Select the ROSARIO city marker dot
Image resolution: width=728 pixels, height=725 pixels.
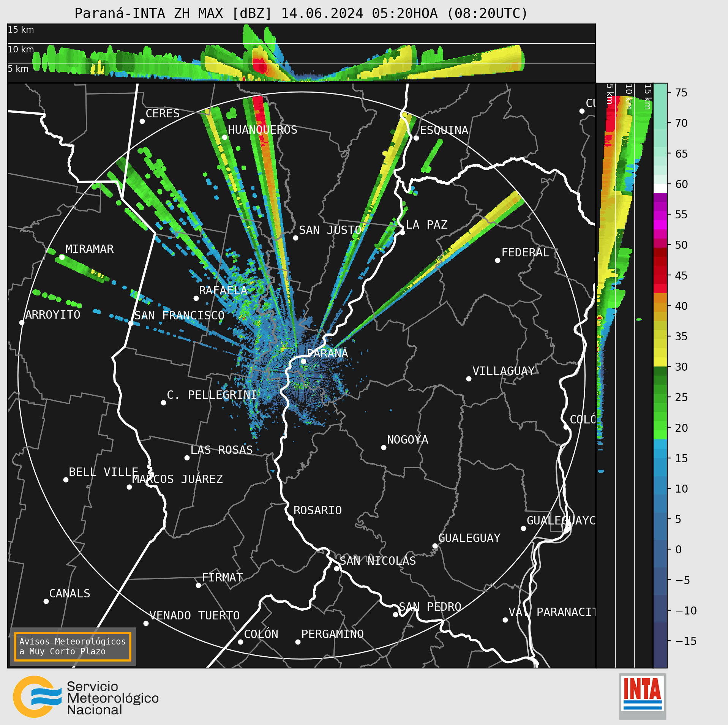click(290, 518)
